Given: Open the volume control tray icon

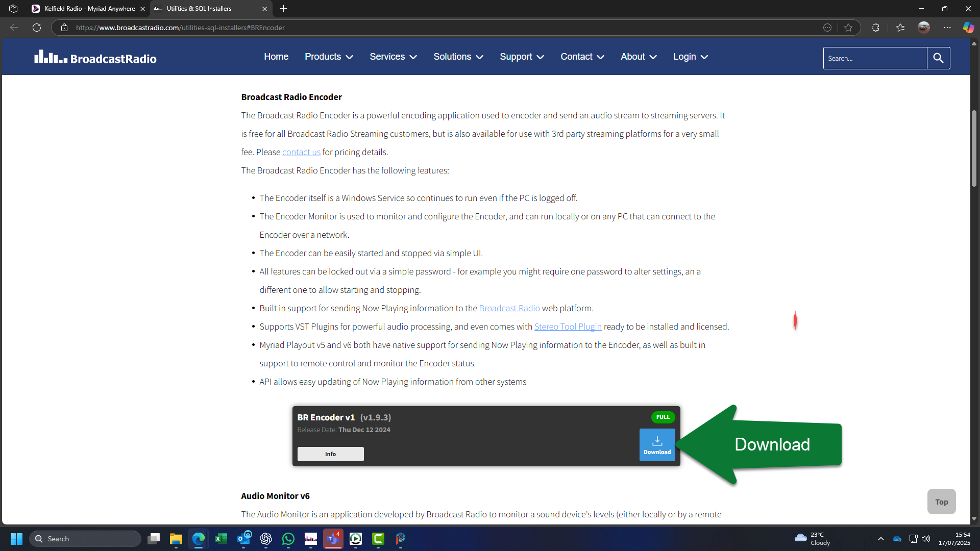Looking at the screenshot, I should pyautogui.click(x=926, y=539).
